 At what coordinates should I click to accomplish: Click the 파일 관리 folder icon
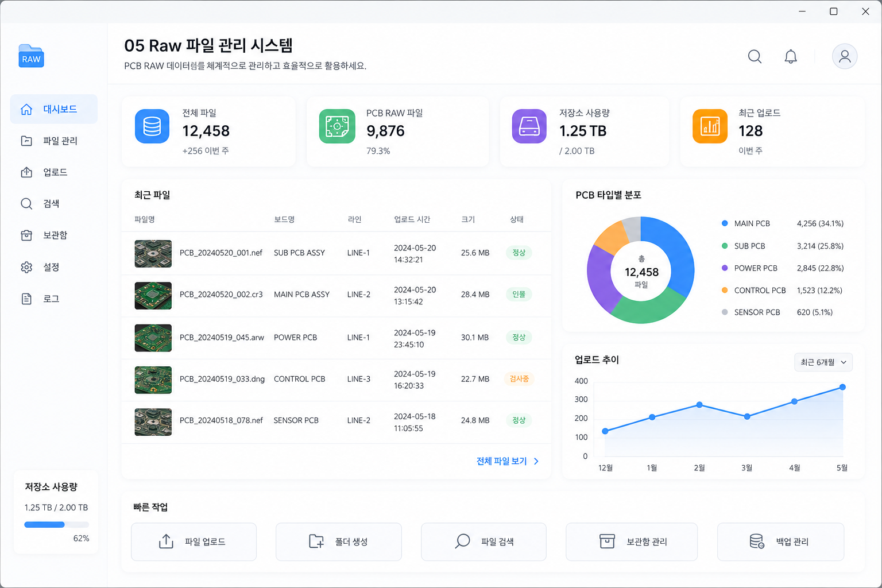[x=26, y=141]
